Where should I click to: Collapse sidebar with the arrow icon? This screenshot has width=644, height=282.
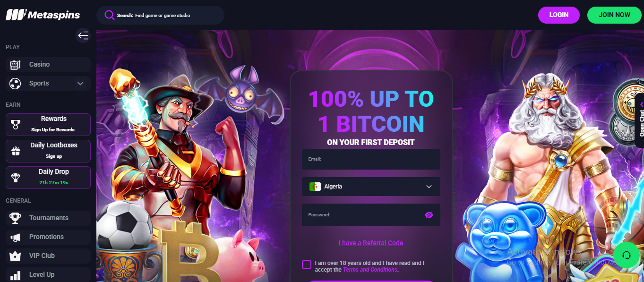(83, 35)
